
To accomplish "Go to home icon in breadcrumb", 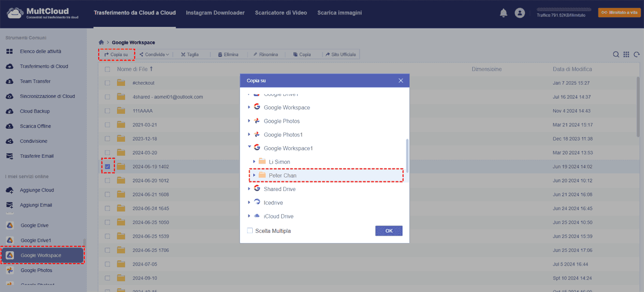I will click(101, 42).
